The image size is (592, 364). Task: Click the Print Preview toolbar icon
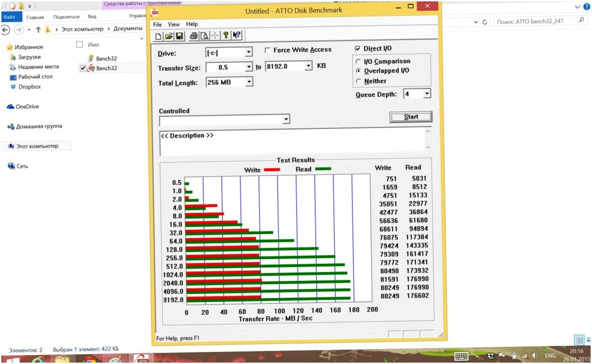point(204,36)
